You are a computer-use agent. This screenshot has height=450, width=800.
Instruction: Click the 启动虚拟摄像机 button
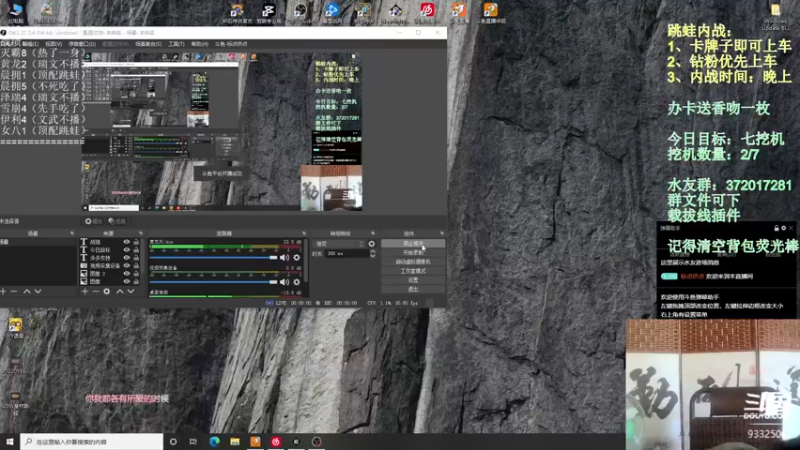tap(413, 262)
